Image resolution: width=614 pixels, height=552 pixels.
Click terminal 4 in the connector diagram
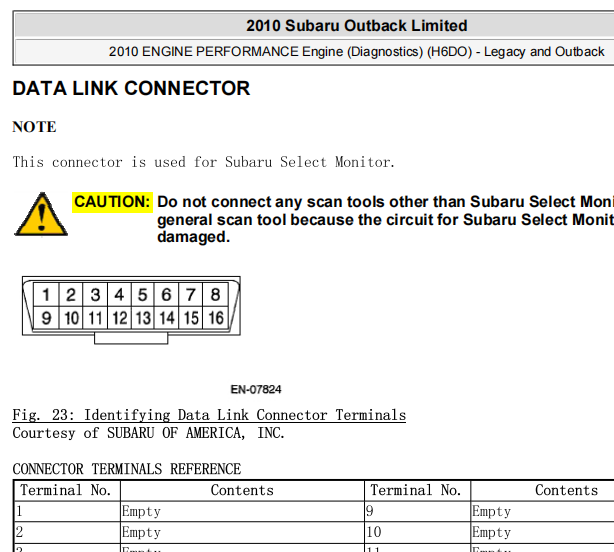tap(119, 295)
